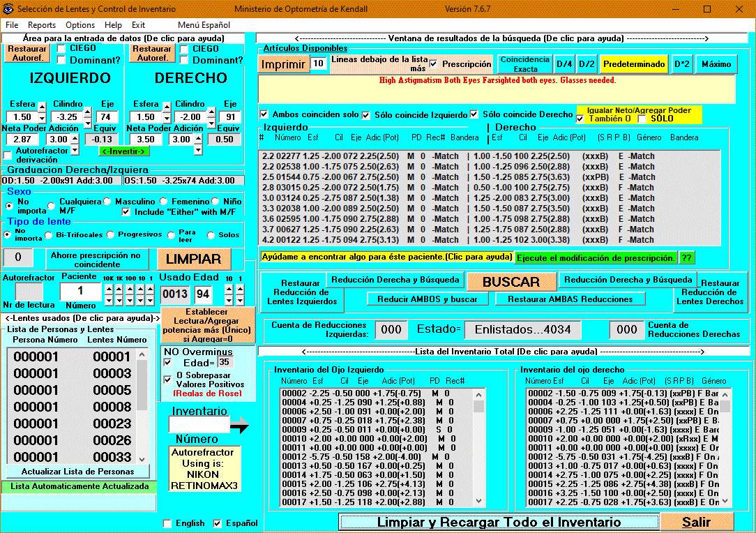Select match row 01544 in results

pos(490,177)
